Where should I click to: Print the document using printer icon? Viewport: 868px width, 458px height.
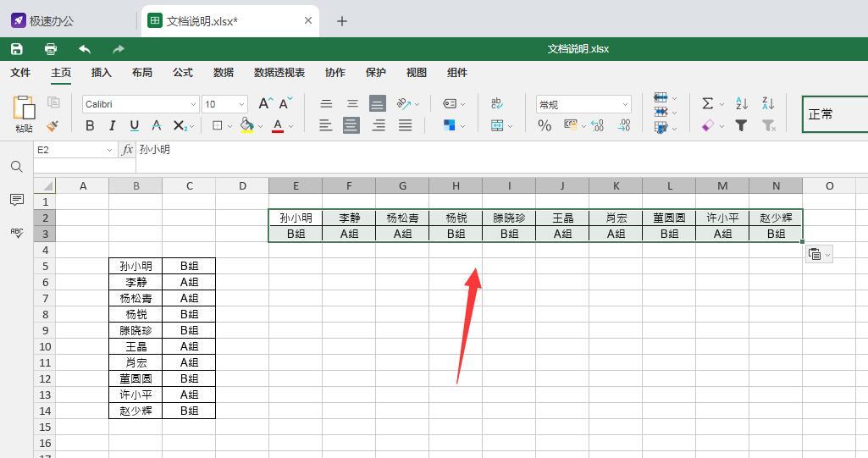[x=50, y=48]
